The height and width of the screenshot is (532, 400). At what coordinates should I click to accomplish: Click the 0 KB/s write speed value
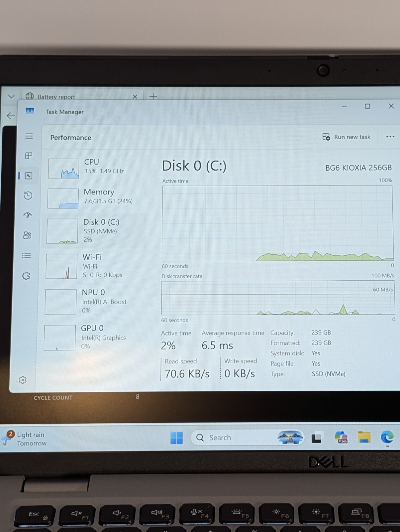click(x=240, y=373)
